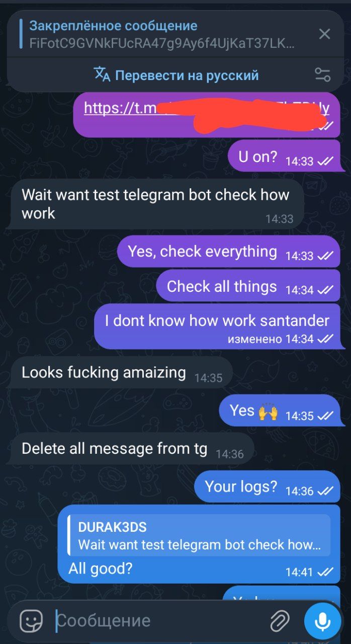The width and height of the screenshot is (351, 644).
Task: Tap the translate language icon
Action: [x=102, y=74]
